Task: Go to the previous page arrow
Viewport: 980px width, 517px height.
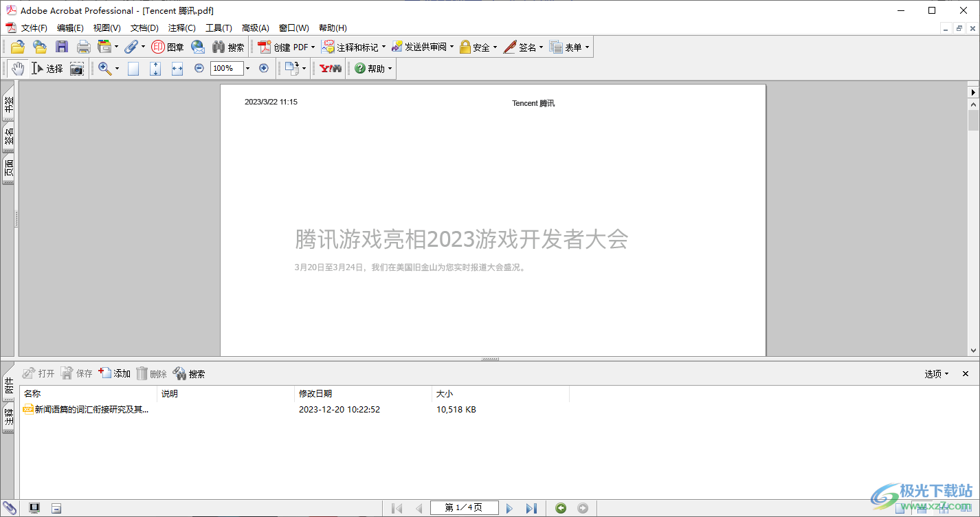Action: (419, 508)
